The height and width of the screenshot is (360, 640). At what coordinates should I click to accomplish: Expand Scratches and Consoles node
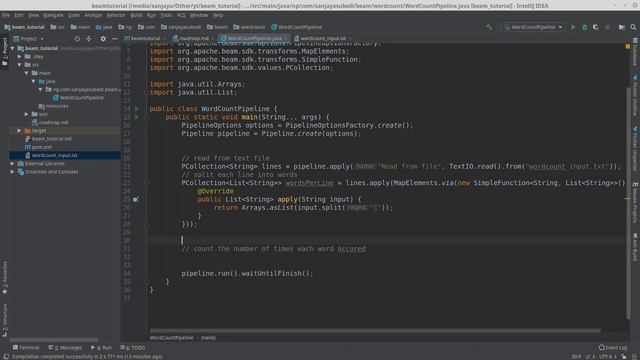click(13, 172)
